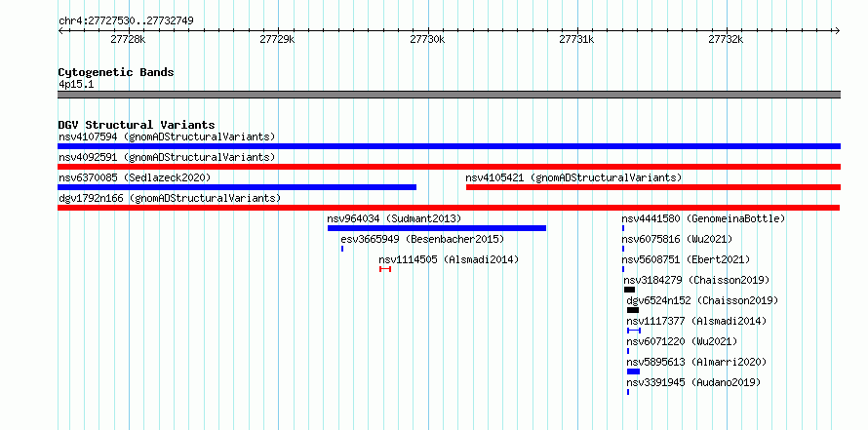Click label nsv964034 (Sudmant2013)
This screenshot has width=868, height=430.
pyautogui.click(x=394, y=218)
